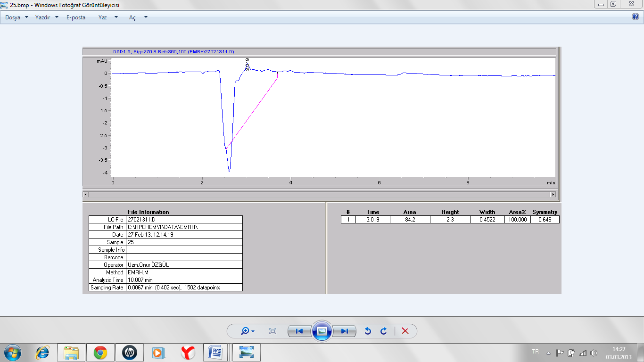
Task: Switch to the Word taskbar window
Action: [x=216, y=353]
